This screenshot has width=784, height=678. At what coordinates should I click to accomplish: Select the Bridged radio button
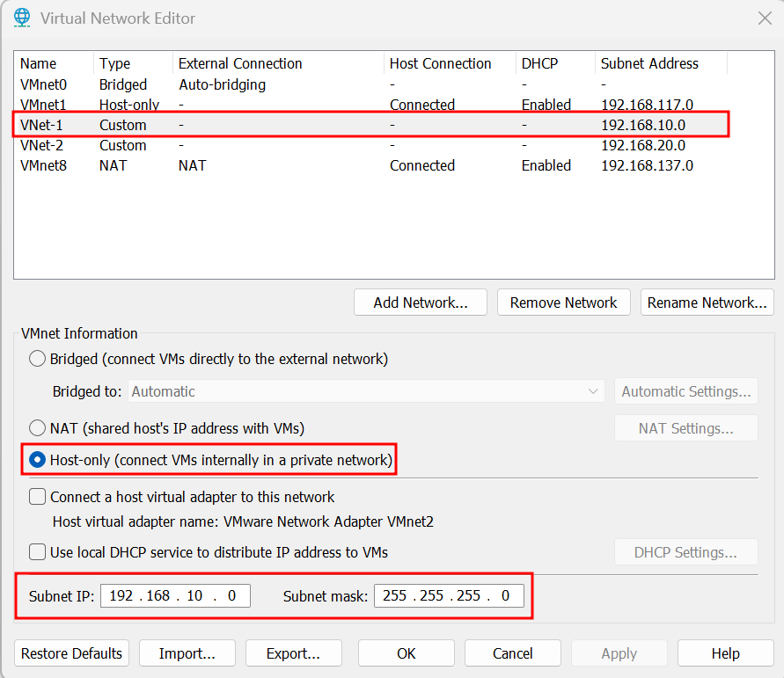point(38,359)
